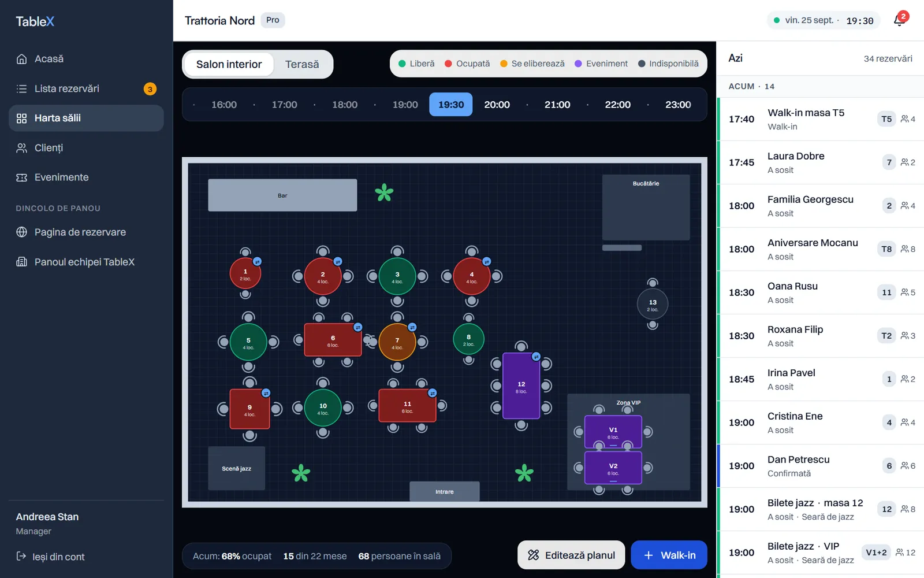Switch to Salon interior view
Viewport: 924px width, 578px height.
(x=229, y=64)
